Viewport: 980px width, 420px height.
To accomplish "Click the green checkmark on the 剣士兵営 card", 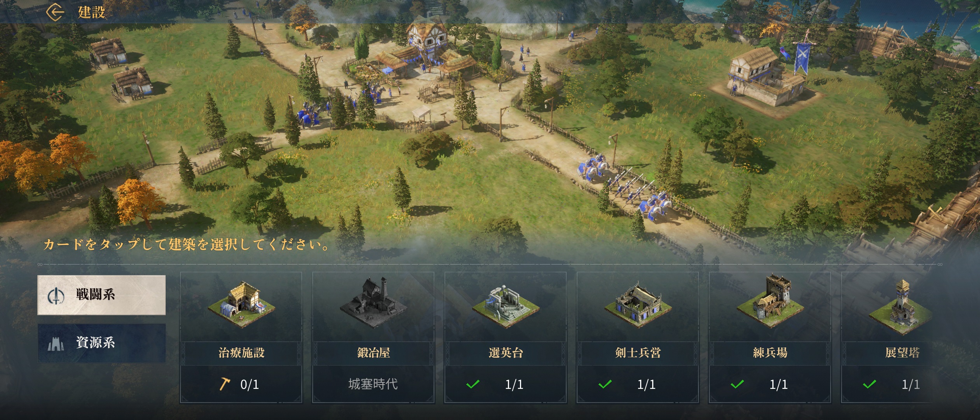I will click(605, 384).
